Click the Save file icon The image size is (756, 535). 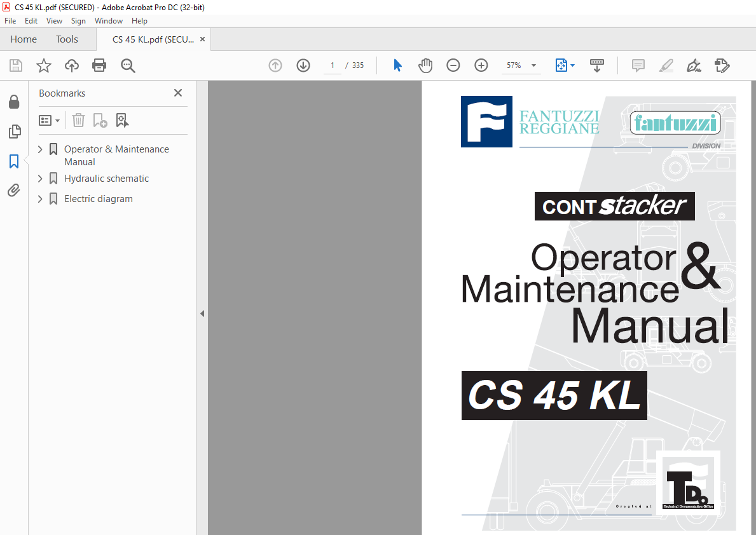coord(16,65)
